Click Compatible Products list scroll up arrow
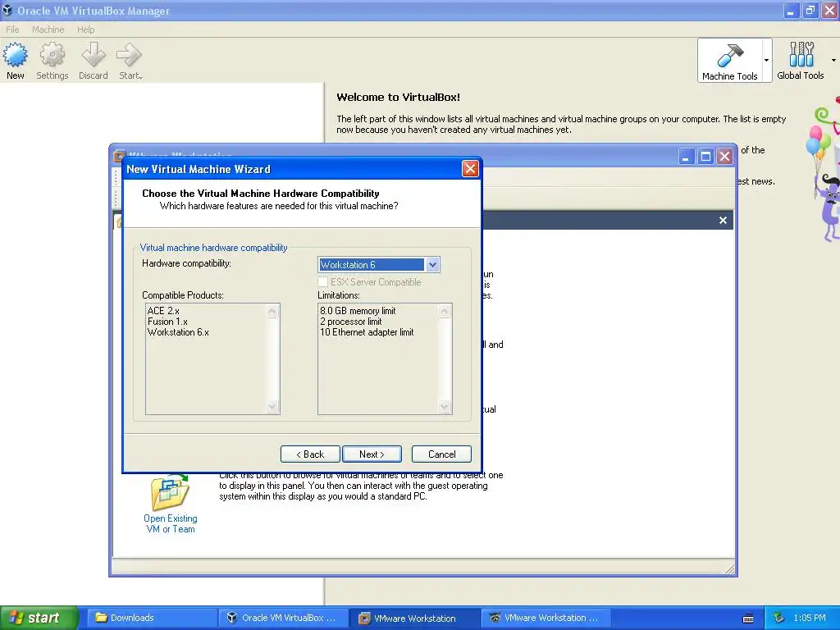Image resolution: width=840 pixels, height=630 pixels. [272, 311]
